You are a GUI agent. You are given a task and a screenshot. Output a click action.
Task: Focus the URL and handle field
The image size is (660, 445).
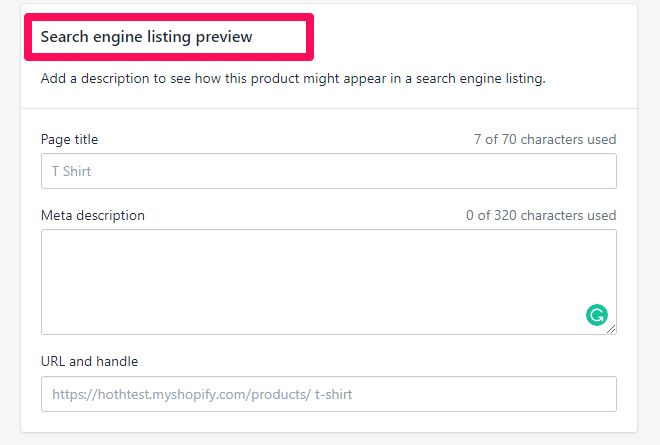coord(329,394)
